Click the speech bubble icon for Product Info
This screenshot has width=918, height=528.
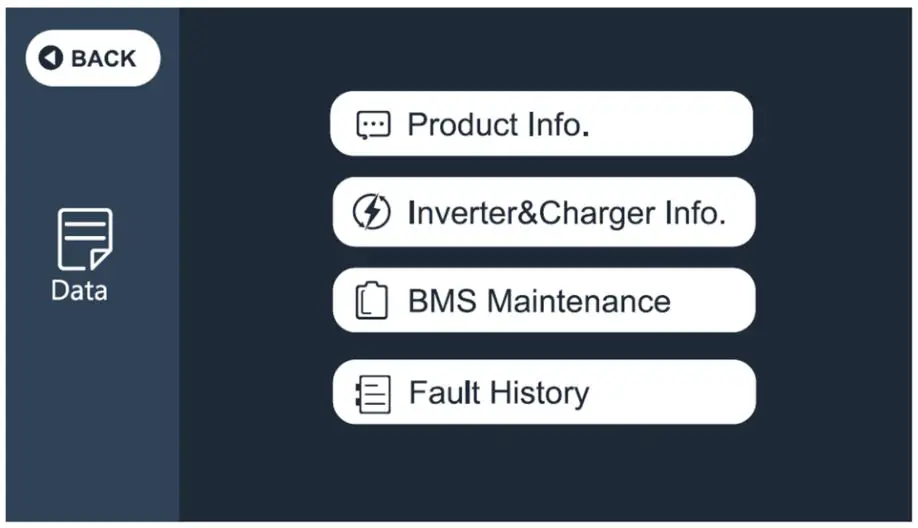[373, 125]
